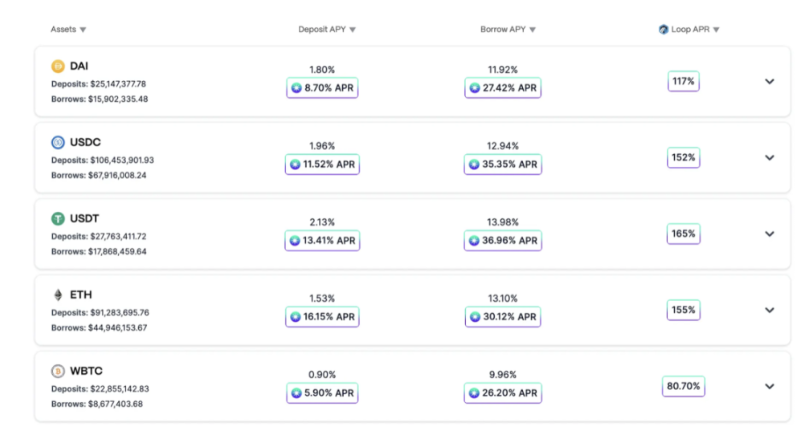Expand the WBTC row chevron
This screenshot has height=431, width=805.
tap(770, 386)
